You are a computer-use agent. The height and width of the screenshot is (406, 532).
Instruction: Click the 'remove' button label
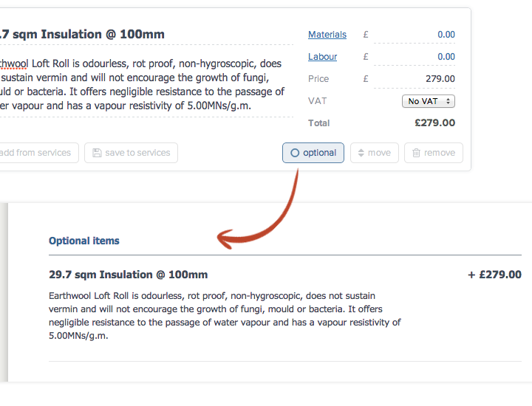click(440, 153)
